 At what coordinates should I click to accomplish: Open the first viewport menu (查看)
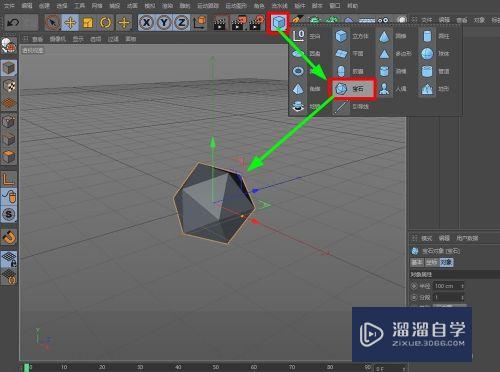coord(37,39)
